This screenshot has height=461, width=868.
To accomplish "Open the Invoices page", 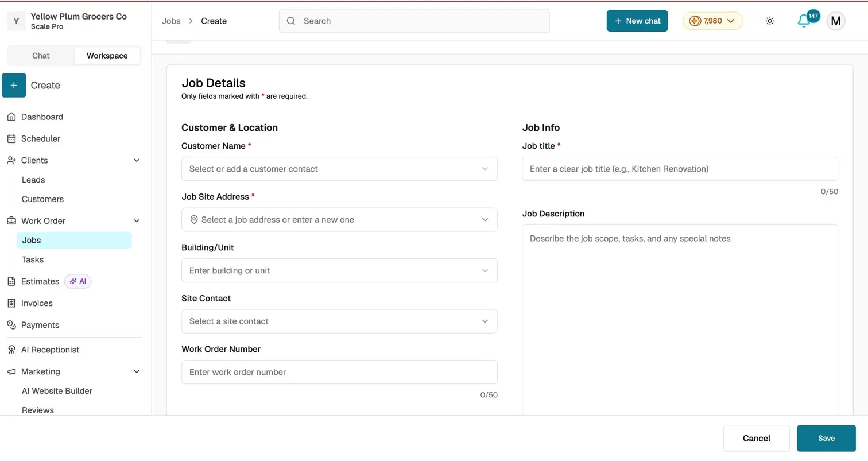I will (x=37, y=304).
